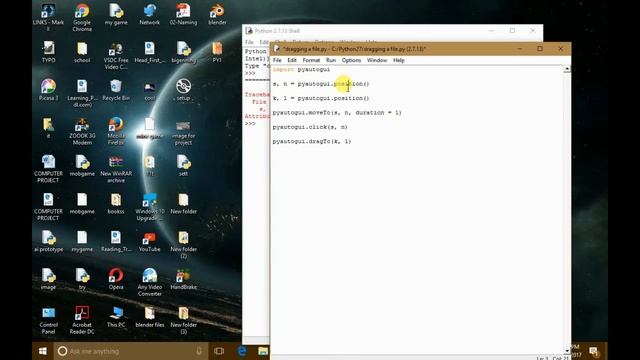This screenshot has width=640, height=360.
Task: Click the 'k, l = pyautogui.position()' line
Action: [321, 98]
